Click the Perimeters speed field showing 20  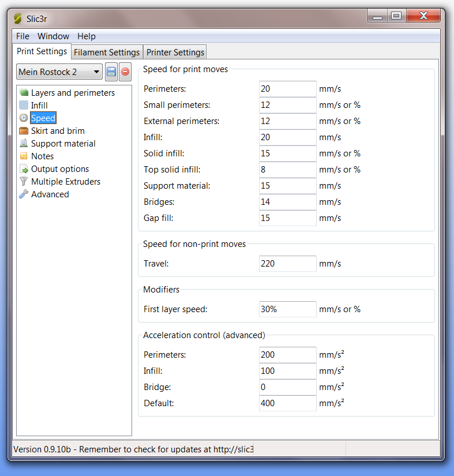(288, 89)
